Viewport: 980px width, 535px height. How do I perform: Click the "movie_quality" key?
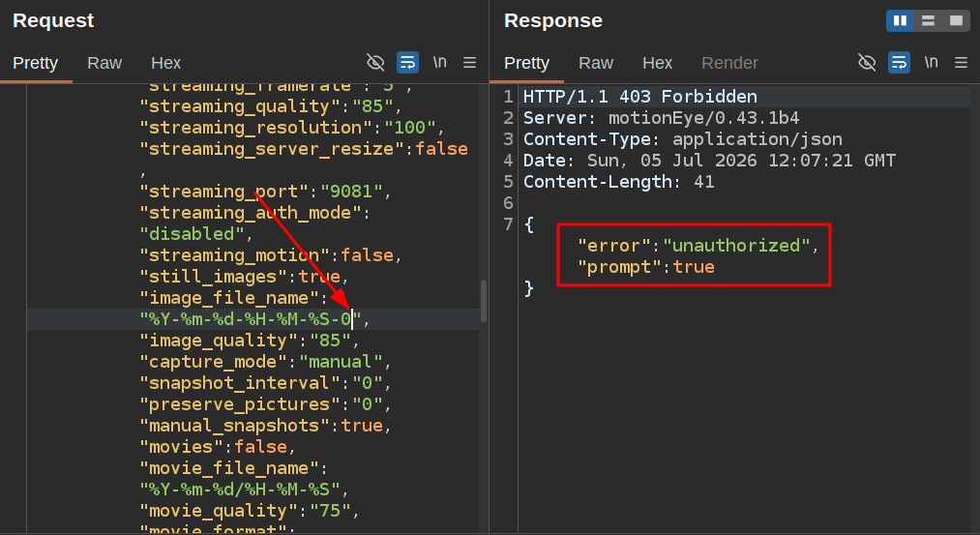point(219,510)
